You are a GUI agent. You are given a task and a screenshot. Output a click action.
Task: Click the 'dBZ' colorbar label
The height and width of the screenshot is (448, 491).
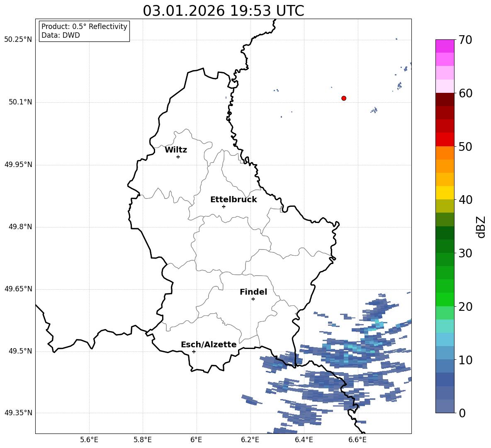481,227
